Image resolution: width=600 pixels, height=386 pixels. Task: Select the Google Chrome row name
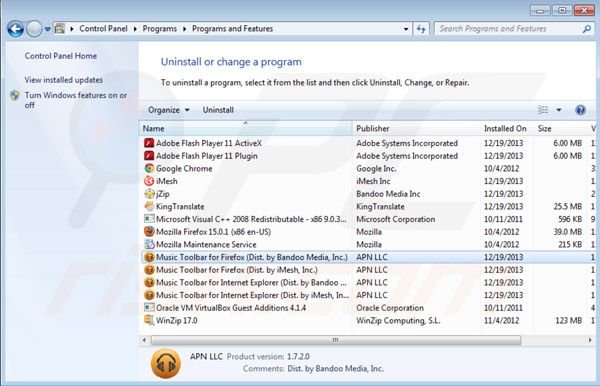184,168
